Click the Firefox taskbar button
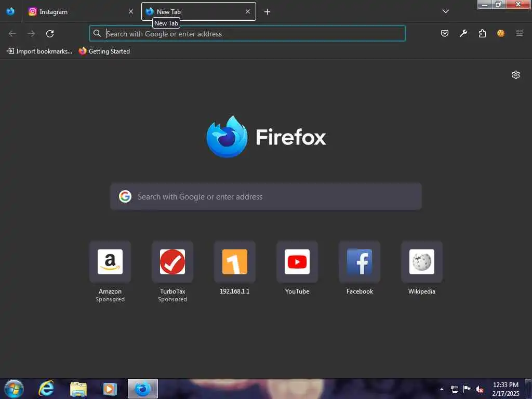The height and width of the screenshot is (399, 532). tap(143, 389)
